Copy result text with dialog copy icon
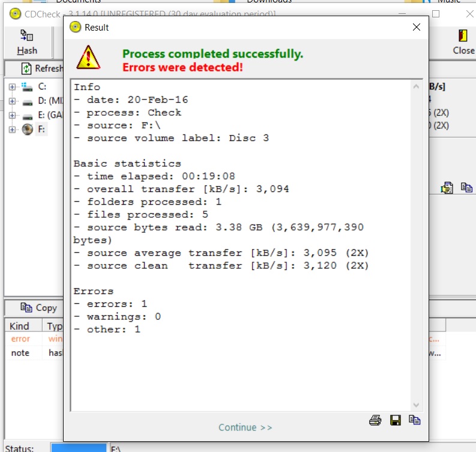This screenshot has height=452, width=476. click(414, 420)
